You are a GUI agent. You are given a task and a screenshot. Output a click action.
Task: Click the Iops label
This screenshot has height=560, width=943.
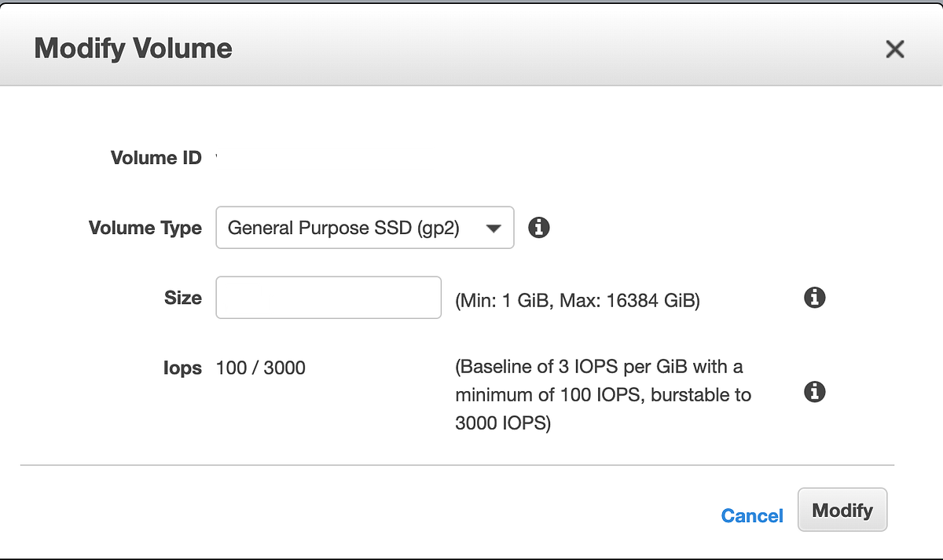pos(182,368)
